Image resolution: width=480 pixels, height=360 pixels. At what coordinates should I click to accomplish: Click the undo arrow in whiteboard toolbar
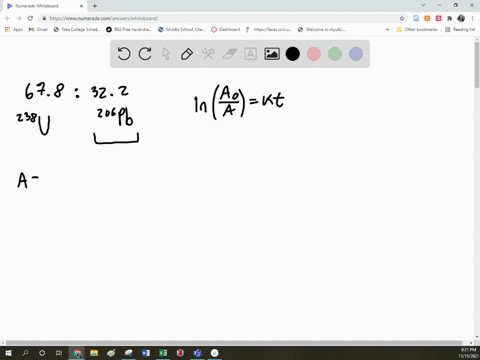tap(124, 54)
